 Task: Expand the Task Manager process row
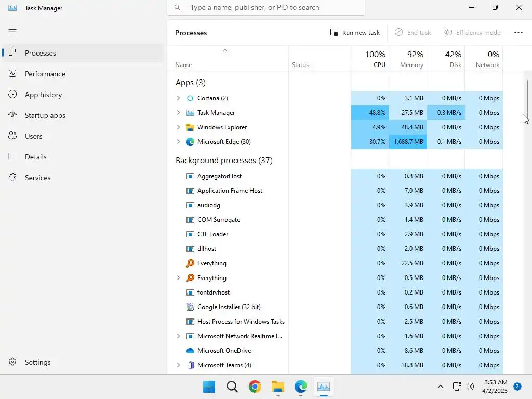pos(179,113)
